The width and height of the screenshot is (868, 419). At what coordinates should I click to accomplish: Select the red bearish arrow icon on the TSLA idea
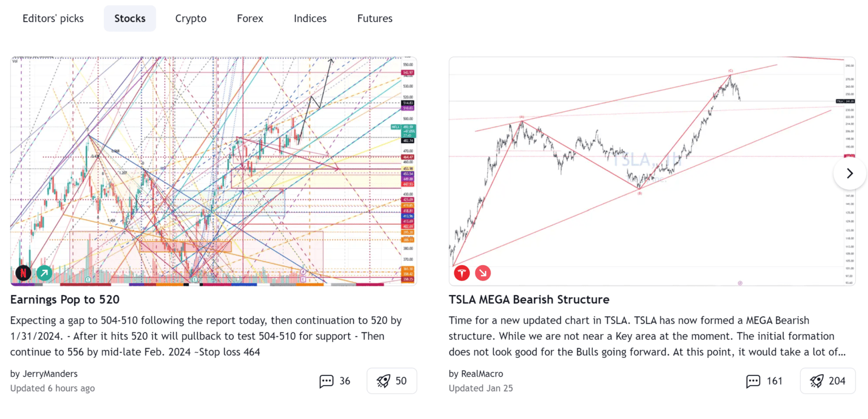483,273
